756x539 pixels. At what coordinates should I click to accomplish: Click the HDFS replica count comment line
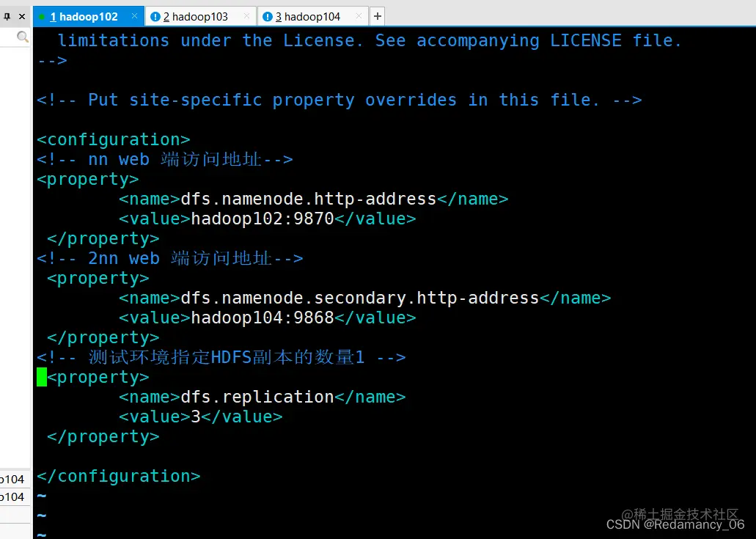pos(221,357)
